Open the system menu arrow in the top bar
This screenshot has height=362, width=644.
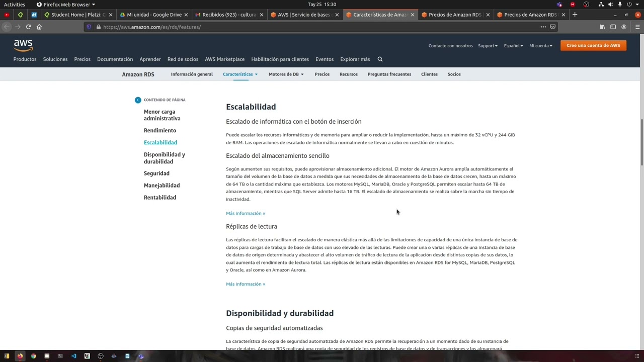pos(638,5)
